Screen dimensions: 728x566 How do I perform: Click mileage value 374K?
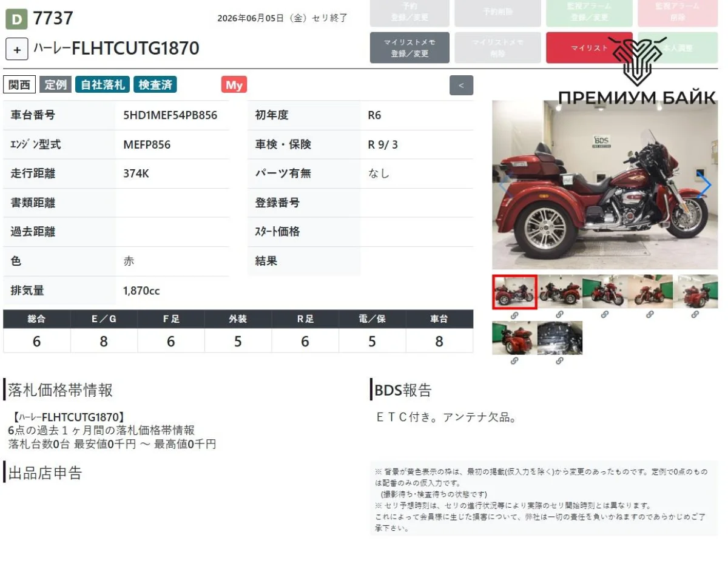click(136, 174)
